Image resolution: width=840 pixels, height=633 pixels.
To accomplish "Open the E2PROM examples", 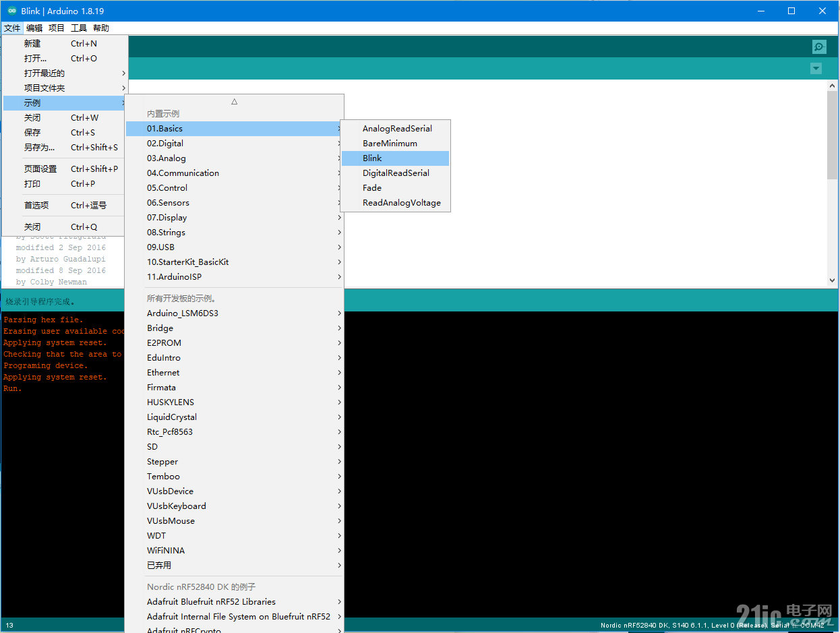I will (235, 342).
